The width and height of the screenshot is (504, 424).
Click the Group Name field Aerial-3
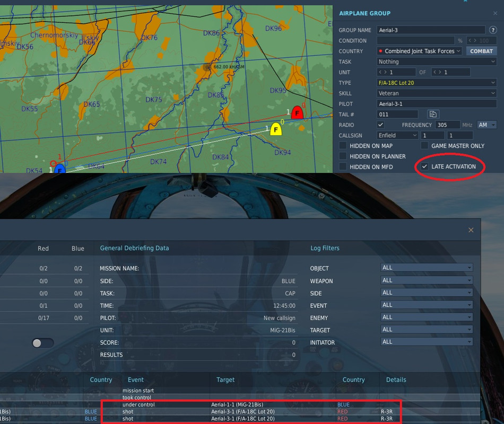[431, 30]
